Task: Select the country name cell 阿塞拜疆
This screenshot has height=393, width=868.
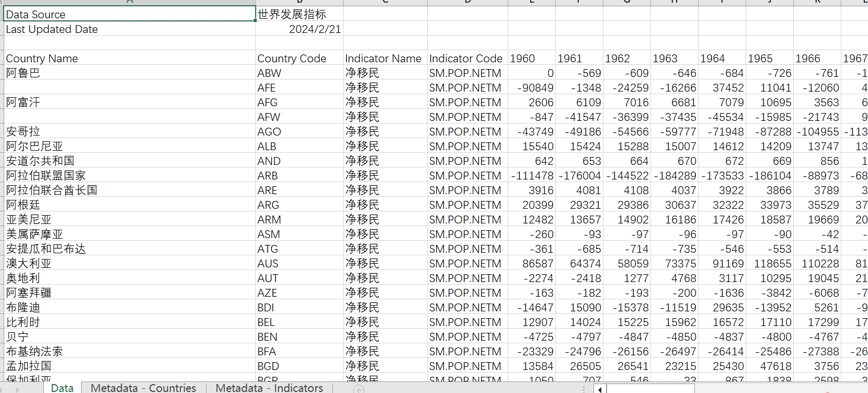Action: [130, 293]
